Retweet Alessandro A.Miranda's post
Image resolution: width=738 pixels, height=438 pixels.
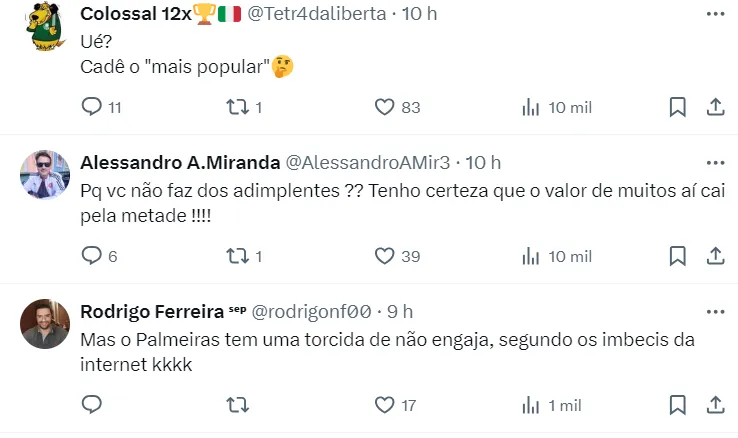point(236,256)
